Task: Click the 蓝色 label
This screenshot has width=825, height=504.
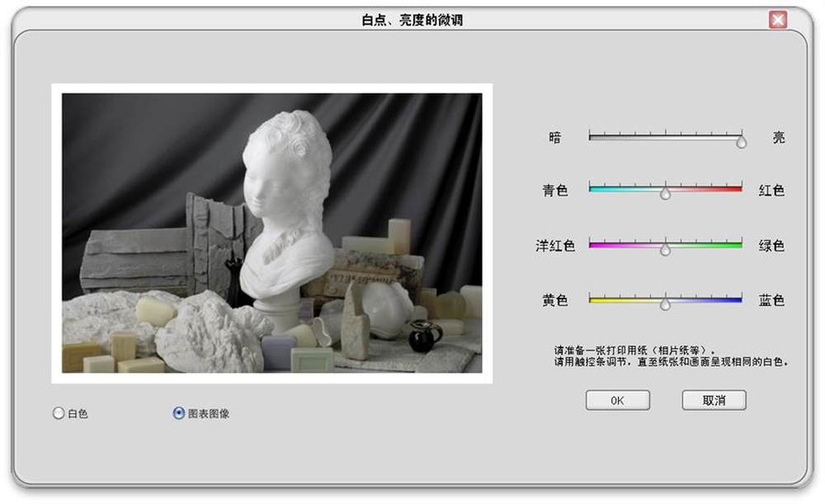Action: click(x=771, y=300)
